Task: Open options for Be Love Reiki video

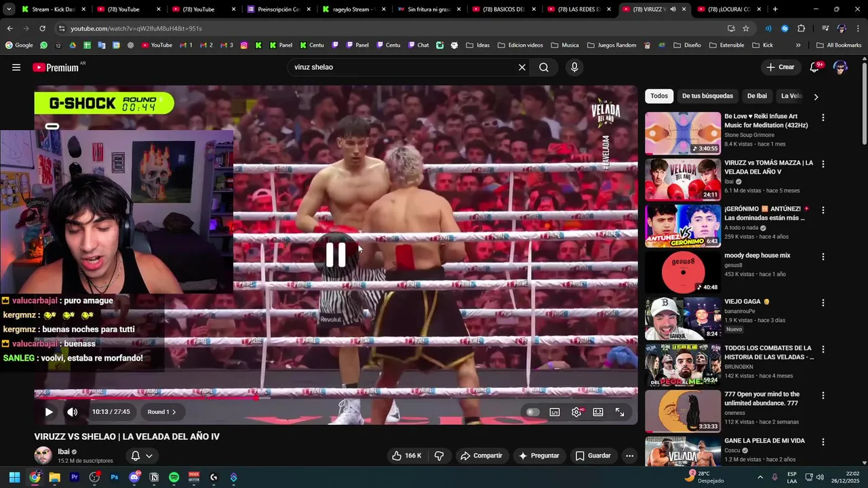Action: [823, 117]
